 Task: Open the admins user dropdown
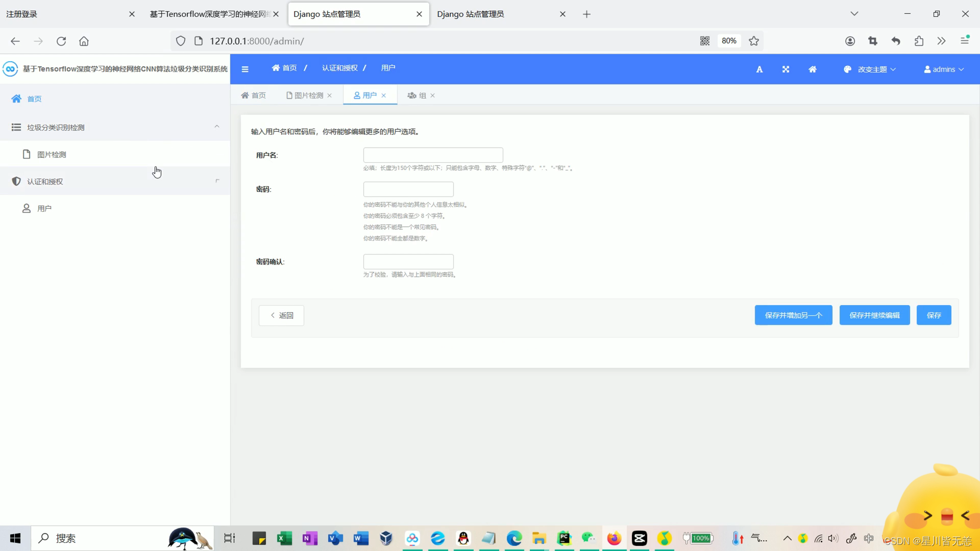944,69
